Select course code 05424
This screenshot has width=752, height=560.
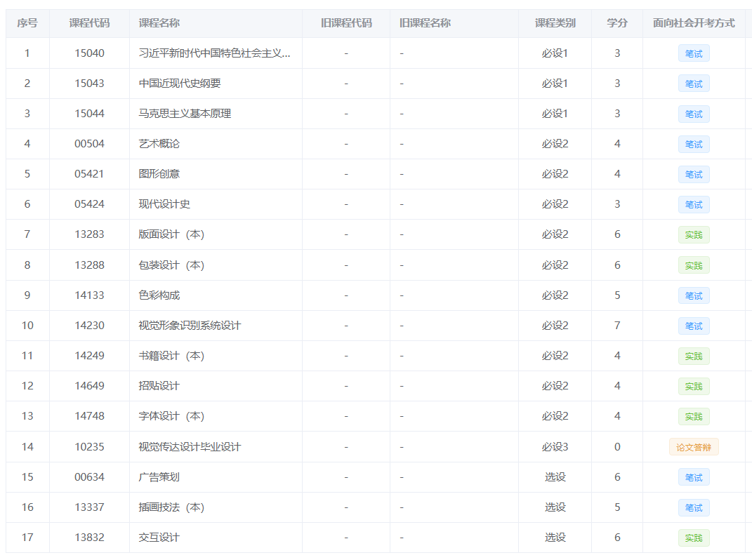[x=89, y=204]
